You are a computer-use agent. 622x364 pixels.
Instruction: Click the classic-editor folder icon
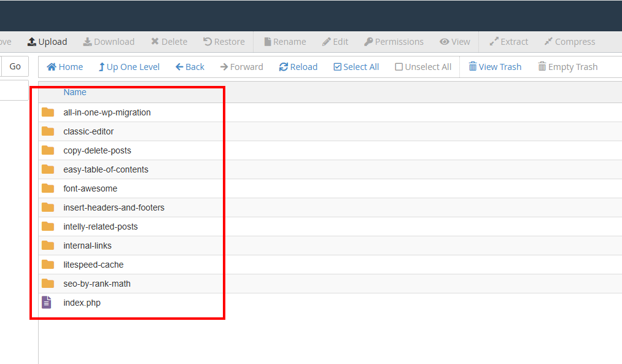coord(48,131)
